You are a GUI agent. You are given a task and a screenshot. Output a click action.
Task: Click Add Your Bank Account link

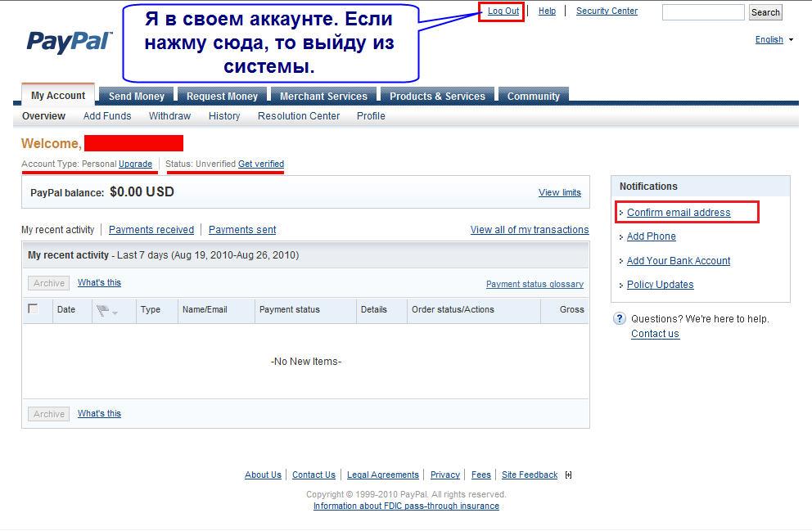pos(679,261)
